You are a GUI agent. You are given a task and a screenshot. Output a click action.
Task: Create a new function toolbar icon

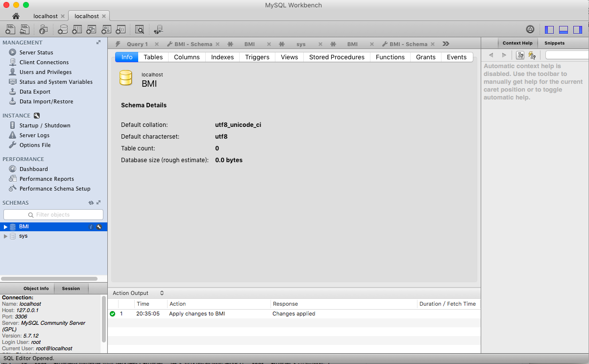[121, 29]
